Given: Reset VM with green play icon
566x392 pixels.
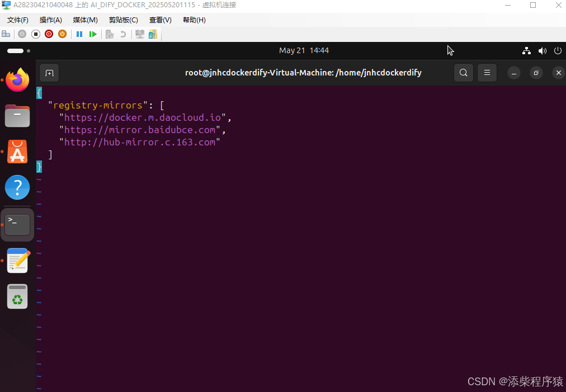Looking at the screenshot, I should coord(93,34).
